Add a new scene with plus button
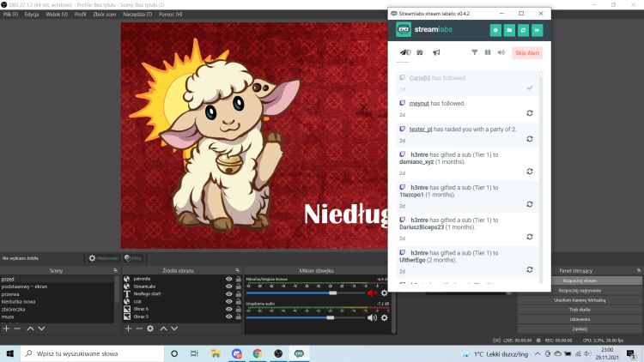Image resolution: width=644 pixels, height=362 pixels. coord(6,328)
